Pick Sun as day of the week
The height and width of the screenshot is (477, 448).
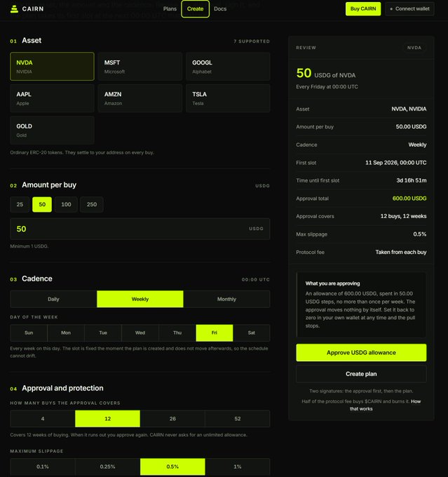29,332
